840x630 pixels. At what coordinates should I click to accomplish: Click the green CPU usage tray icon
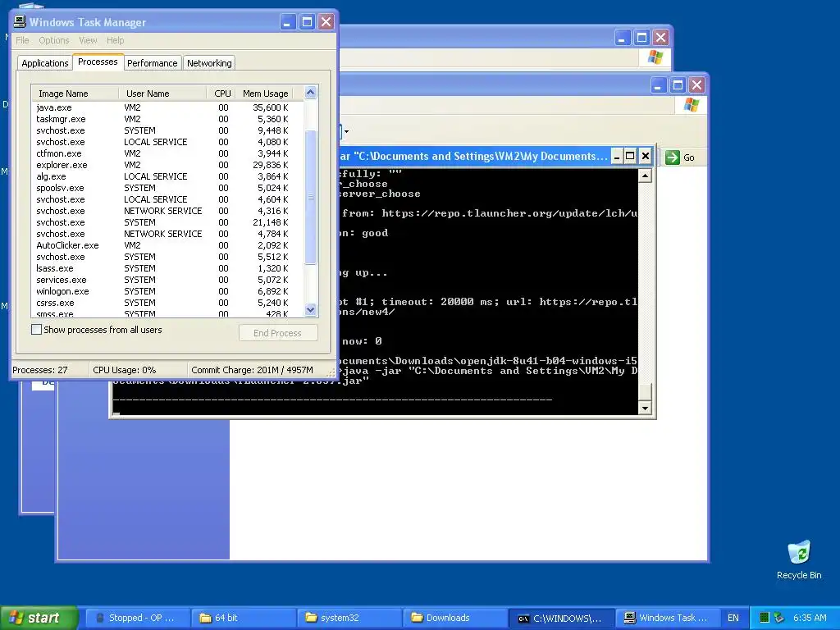click(765, 618)
